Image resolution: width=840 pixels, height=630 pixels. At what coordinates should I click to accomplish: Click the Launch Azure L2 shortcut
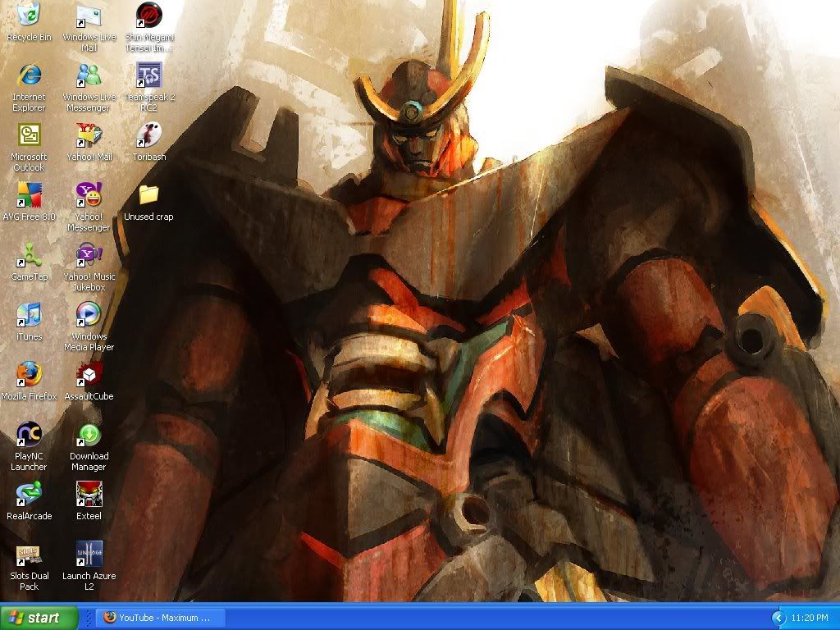[89, 555]
